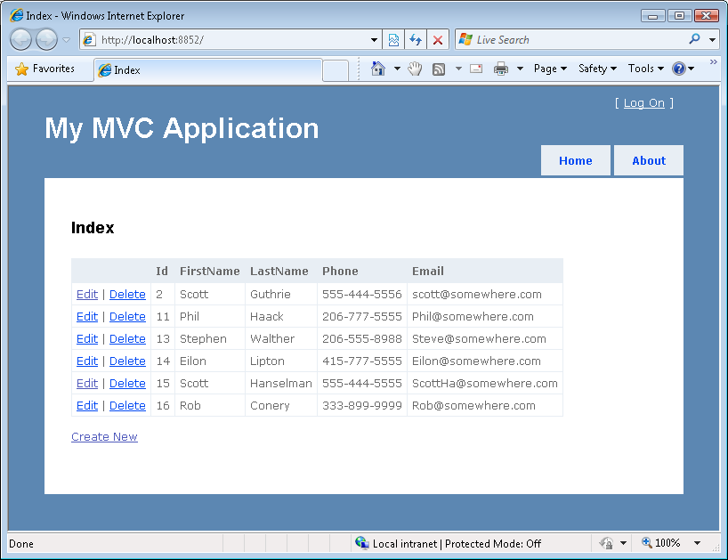Click the Home house icon in toolbar
The width and height of the screenshot is (728, 560).
pyautogui.click(x=378, y=69)
